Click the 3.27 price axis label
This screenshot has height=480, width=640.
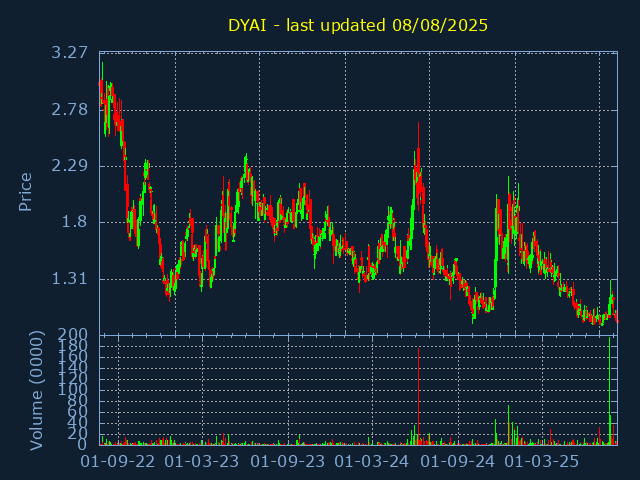(69, 53)
